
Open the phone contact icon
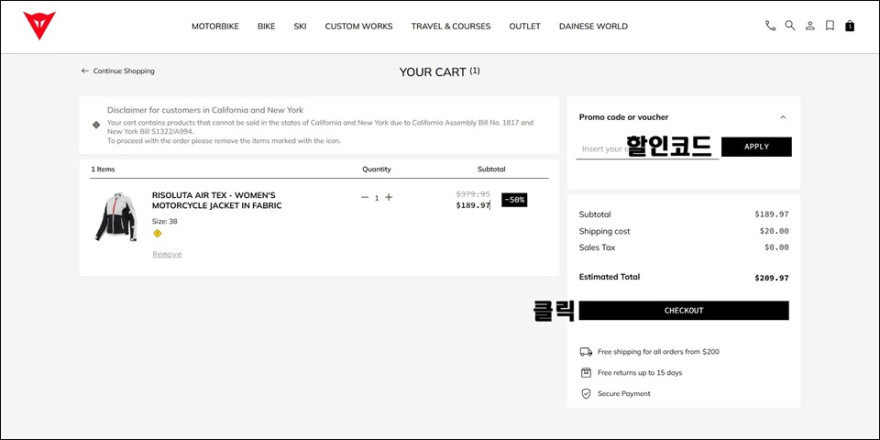pyautogui.click(x=770, y=25)
